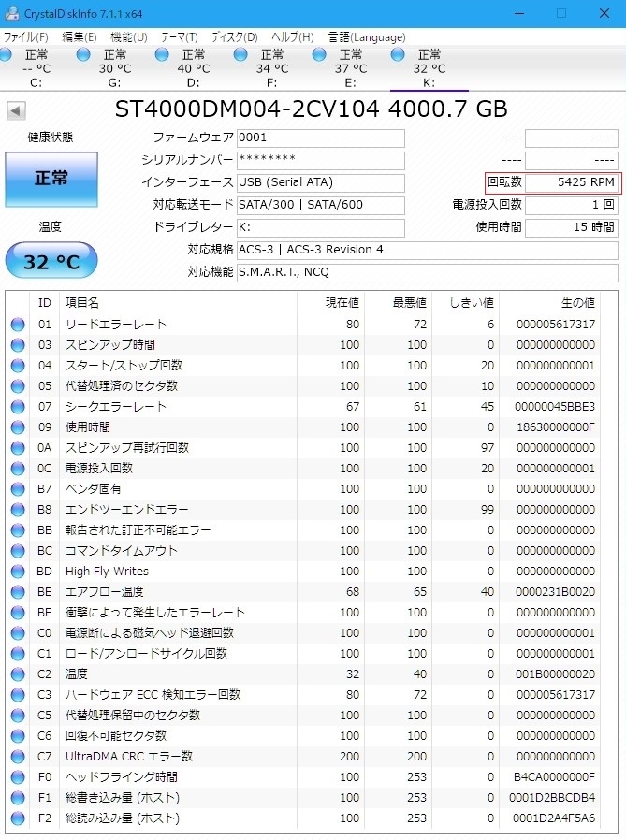Click the 対応機能 field S.M.A.R.T., NCQ
The image size is (626, 840).
pyautogui.click(x=428, y=273)
